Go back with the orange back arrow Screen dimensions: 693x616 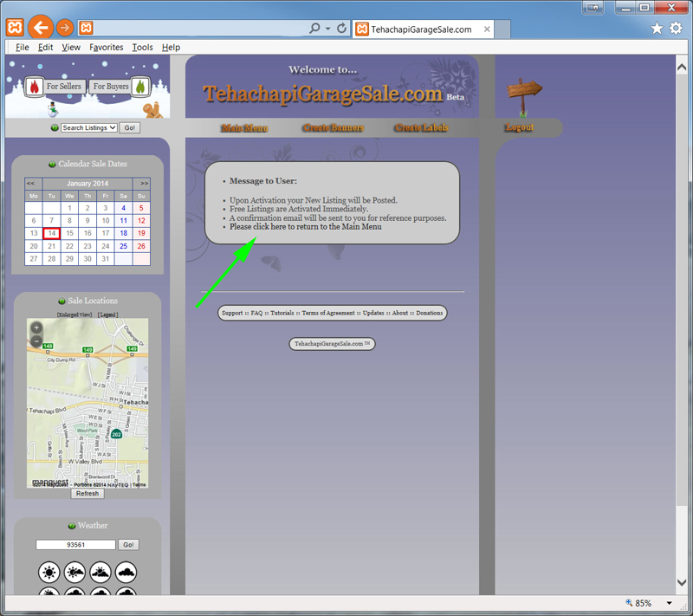click(x=41, y=28)
